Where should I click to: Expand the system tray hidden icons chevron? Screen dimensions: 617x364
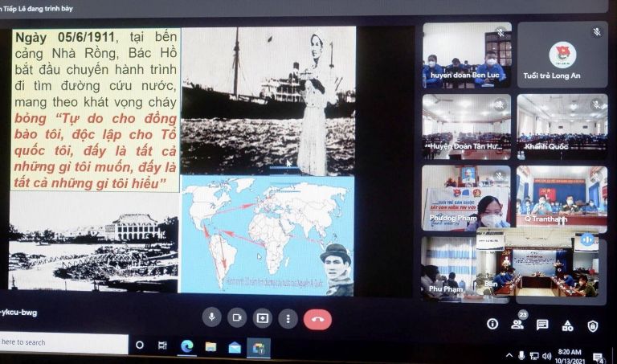pos(509,355)
